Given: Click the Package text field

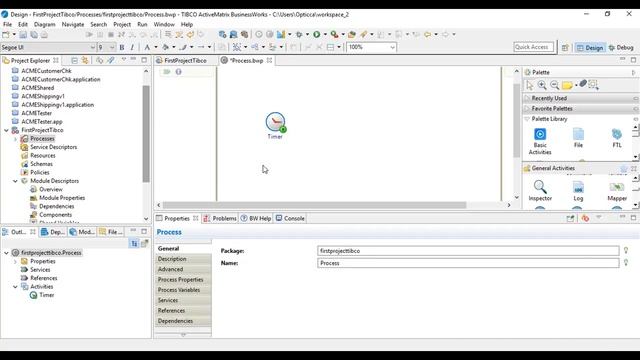Looking at the screenshot, I should [468, 251].
